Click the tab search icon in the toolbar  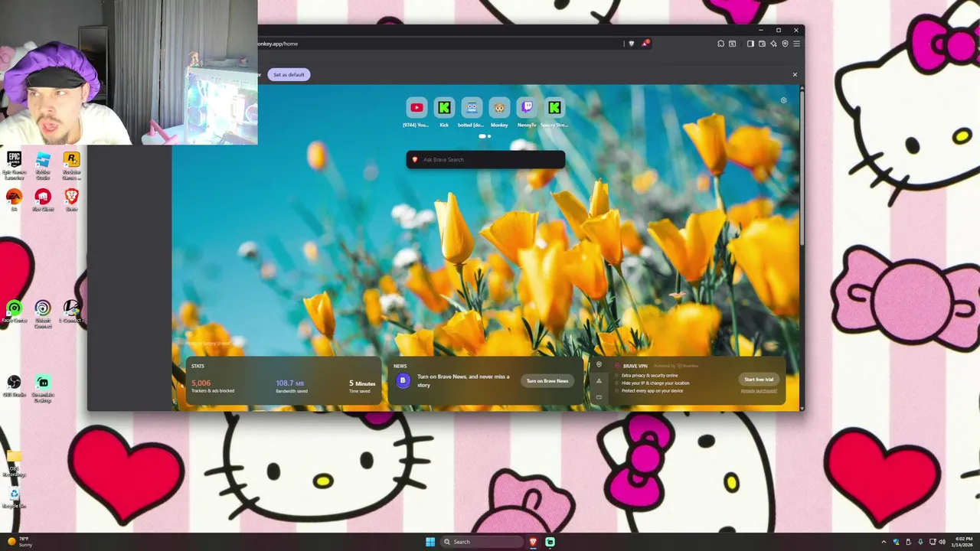732,44
